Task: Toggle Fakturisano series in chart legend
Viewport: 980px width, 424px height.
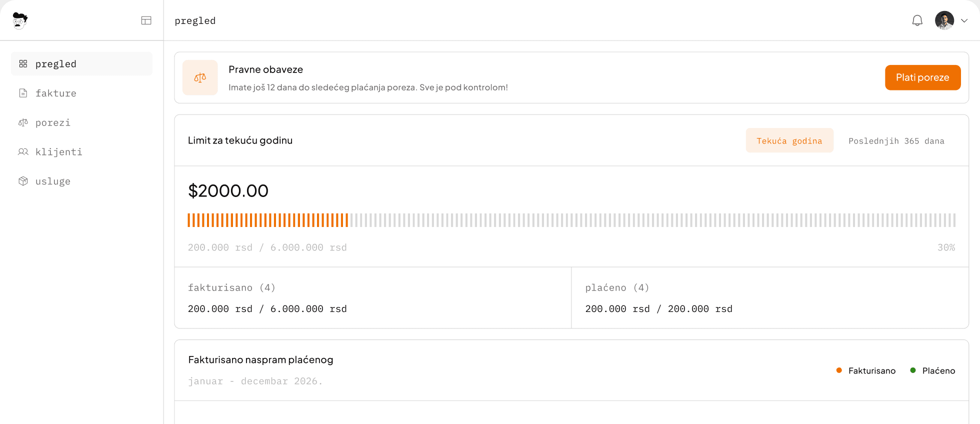Action: [x=866, y=370]
